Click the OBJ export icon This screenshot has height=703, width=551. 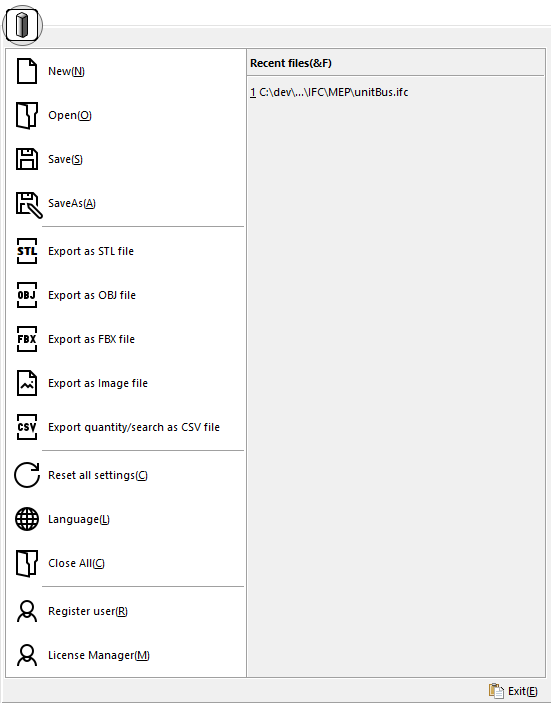(x=27, y=295)
